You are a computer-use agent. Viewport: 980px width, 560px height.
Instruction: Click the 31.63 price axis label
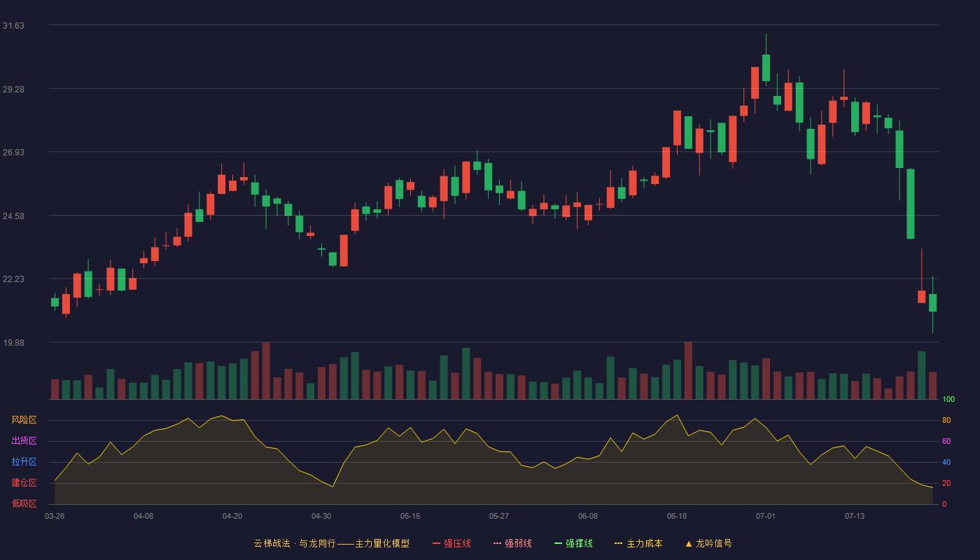13,26
